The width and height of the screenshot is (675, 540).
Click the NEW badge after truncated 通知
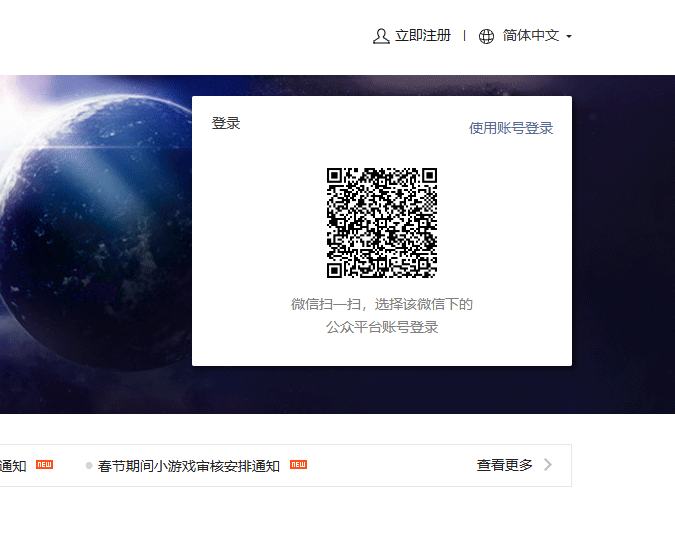[x=44, y=464]
